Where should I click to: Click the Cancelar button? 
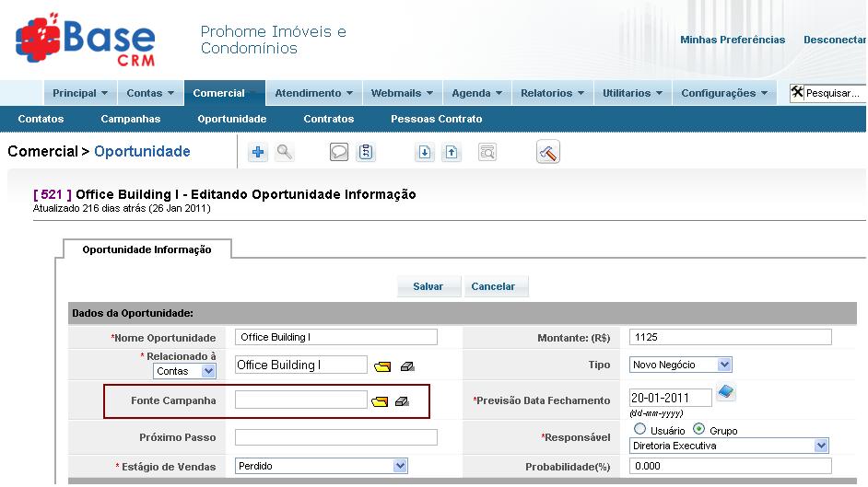(x=493, y=286)
